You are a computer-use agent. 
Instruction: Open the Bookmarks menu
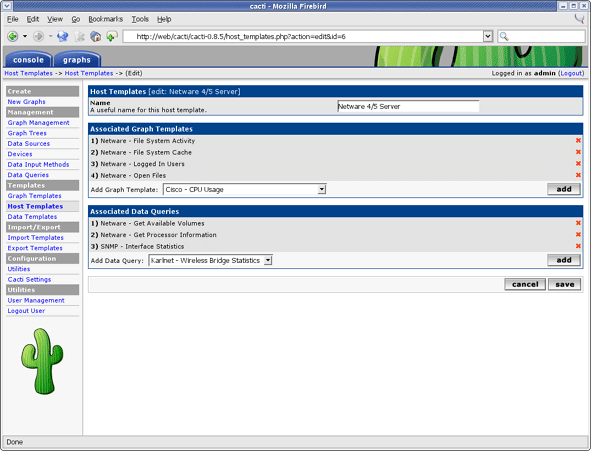pyautogui.click(x=106, y=19)
